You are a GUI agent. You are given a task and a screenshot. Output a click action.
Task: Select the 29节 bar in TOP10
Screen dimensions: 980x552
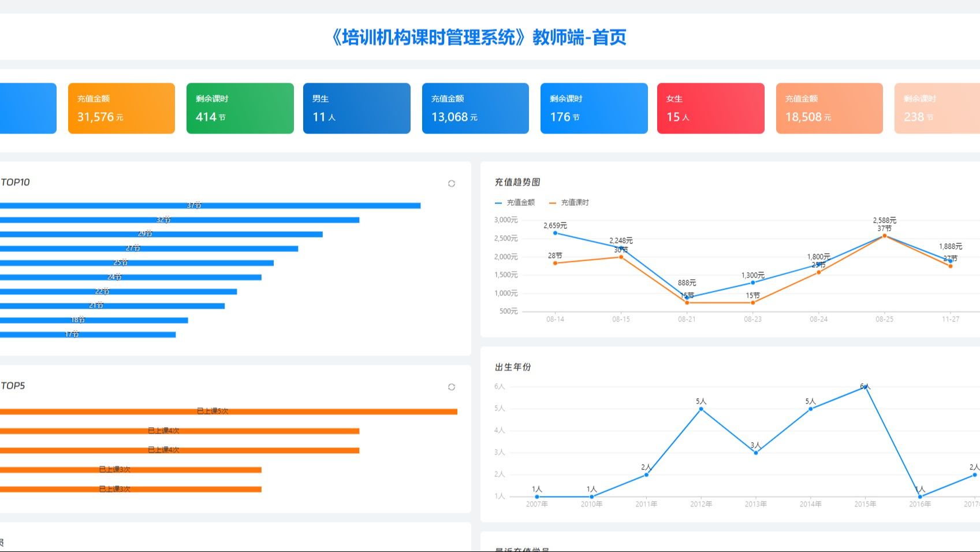(161, 234)
